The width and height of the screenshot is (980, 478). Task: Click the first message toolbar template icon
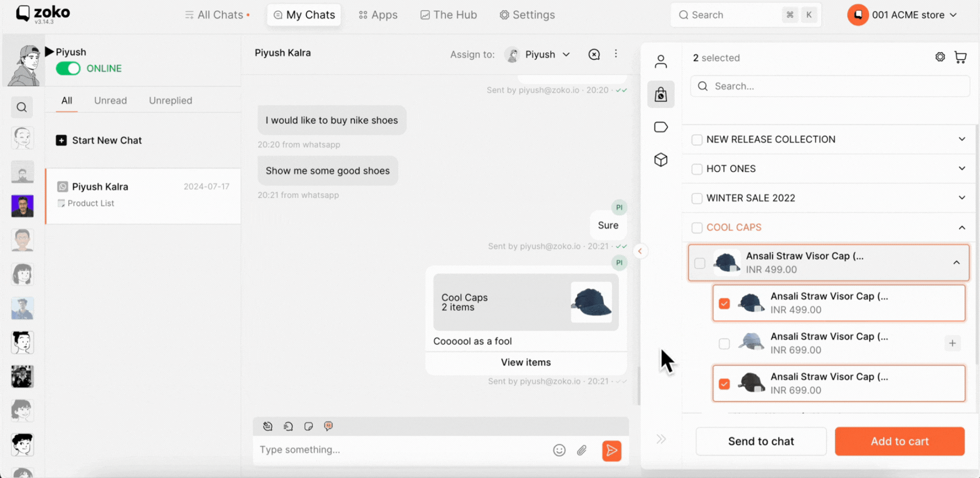[268, 426]
